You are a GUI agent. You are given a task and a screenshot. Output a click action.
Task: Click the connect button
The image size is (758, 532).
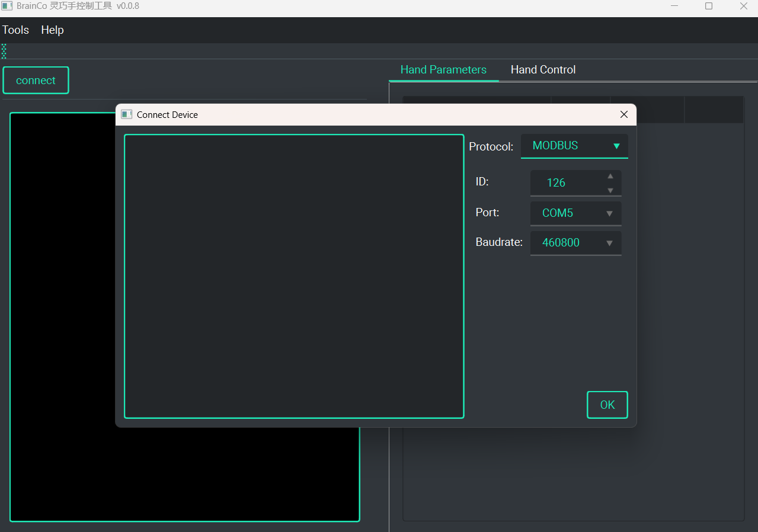[36, 81]
